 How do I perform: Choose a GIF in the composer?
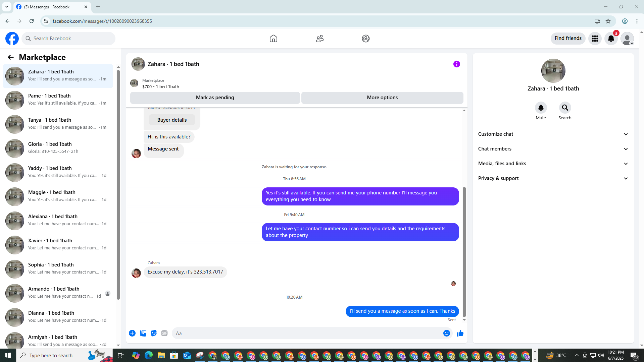coord(164,333)
